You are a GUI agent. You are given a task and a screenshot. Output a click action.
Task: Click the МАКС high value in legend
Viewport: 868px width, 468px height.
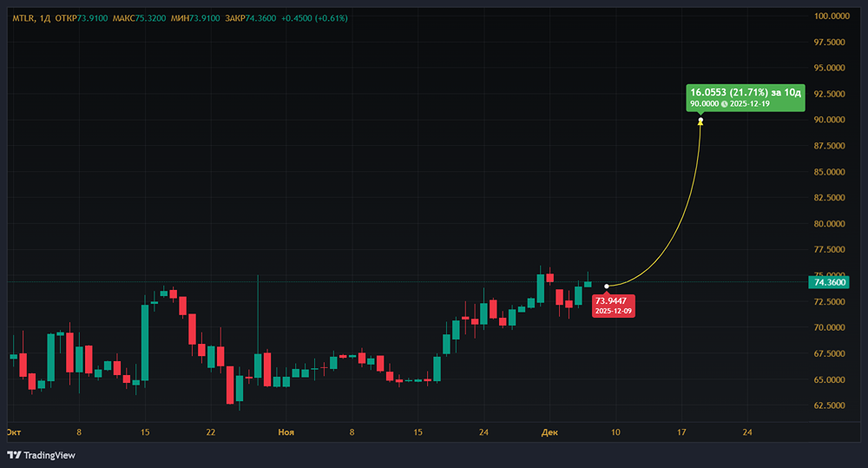[x=149, y=18]
